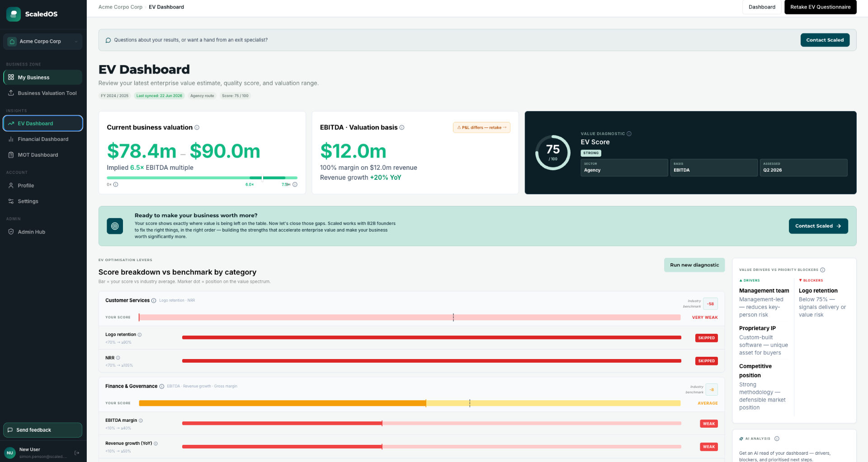Click the 75/100 EV score ring
This screenshot has height=462, width=868.
coord(553,153)
